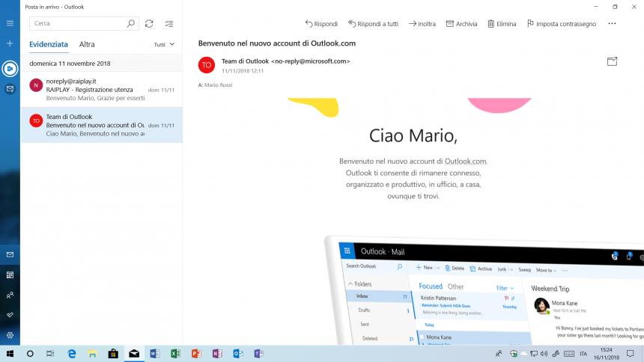Open the RAIPLAY Registrazione utenza email
This screenshot has width=644, height=362.
coord(101,90)
